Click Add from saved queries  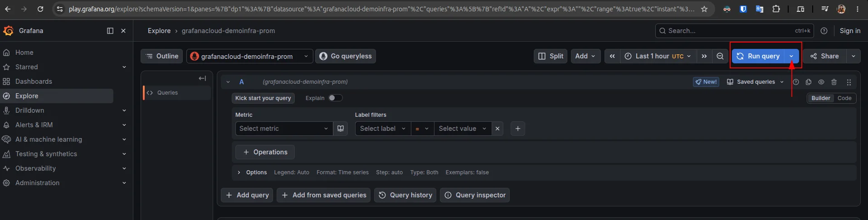323,195
